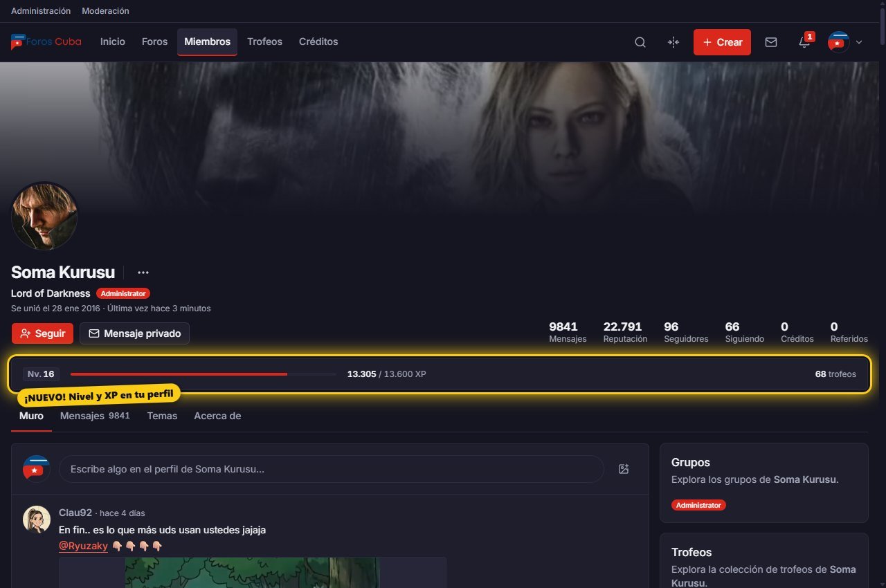Click your flag avatar beside the post box

pos(36,469)
